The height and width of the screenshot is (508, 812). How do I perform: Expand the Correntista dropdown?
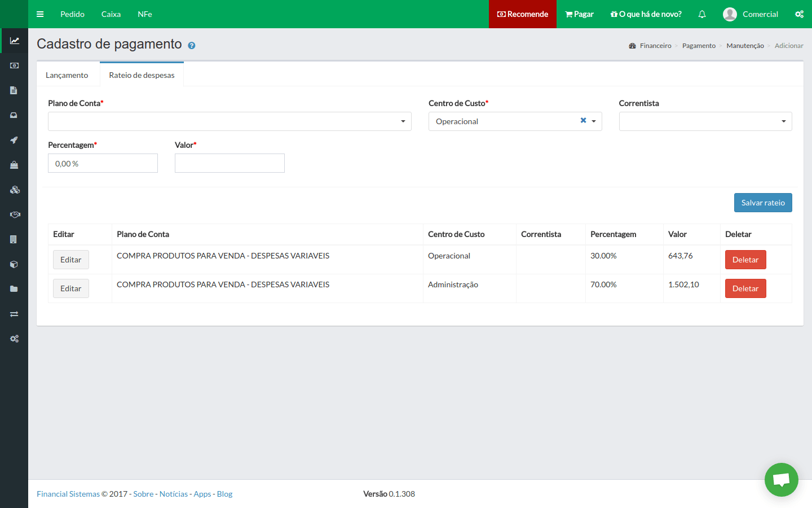click(x=705, y=121)
